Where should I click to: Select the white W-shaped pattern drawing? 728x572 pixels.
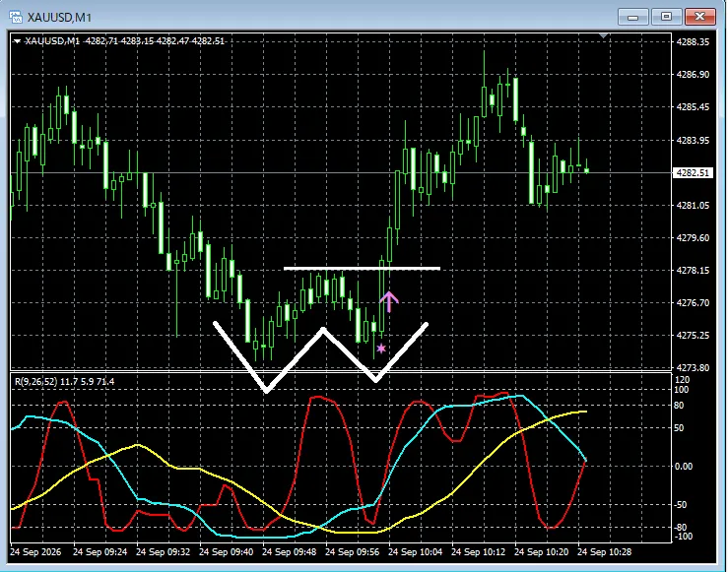pos(320,356)
